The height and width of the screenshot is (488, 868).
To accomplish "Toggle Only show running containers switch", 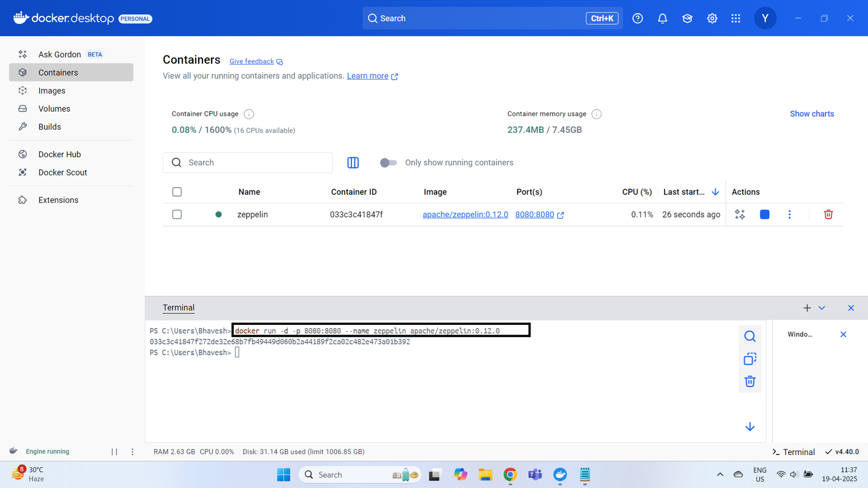I will pos(388,163).
